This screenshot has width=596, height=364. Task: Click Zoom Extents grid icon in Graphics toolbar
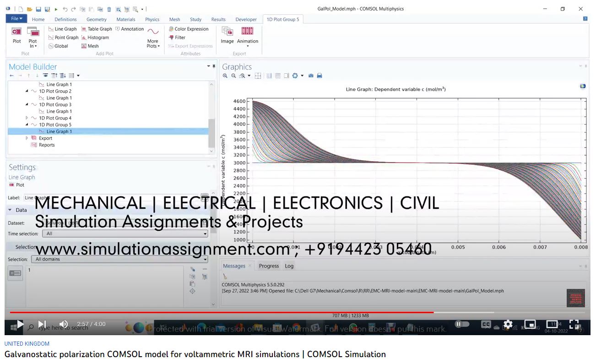pos(258,76)
